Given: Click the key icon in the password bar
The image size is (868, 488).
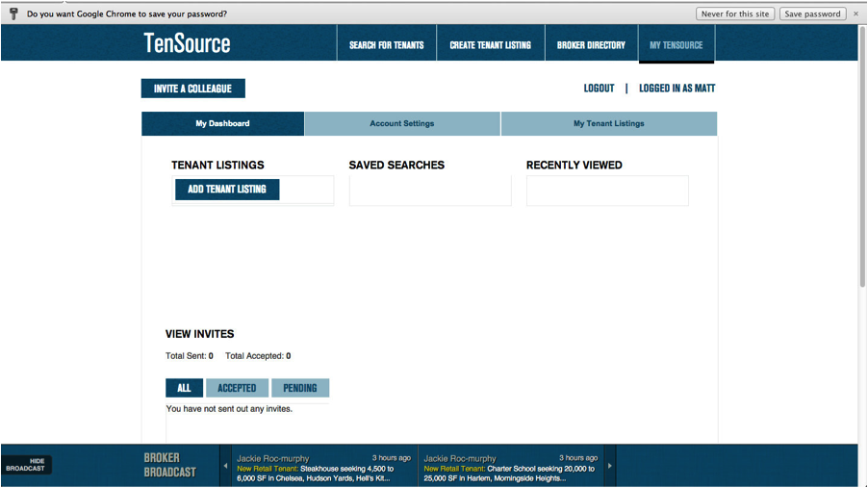Looking at the screenshot, I should click(x=13, y=13).
